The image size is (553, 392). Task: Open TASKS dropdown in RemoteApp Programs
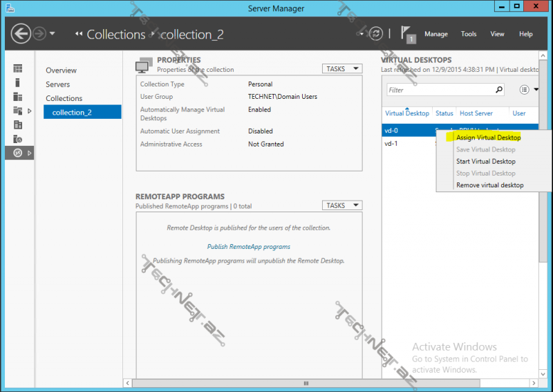tap(341, 205)
